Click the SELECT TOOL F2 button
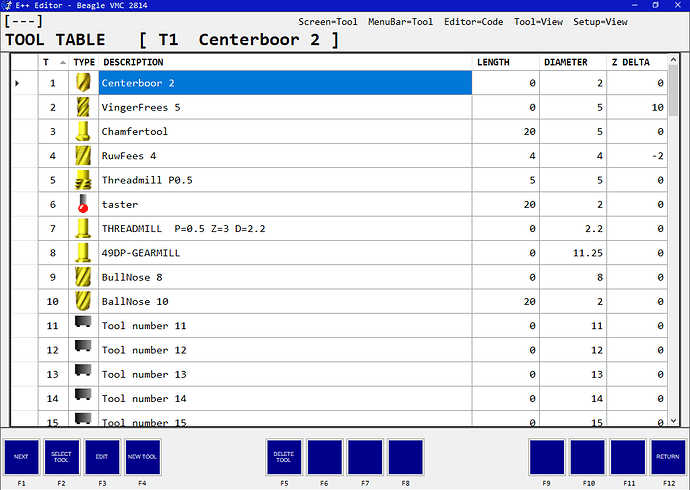690x490 pixels. [62, 457]
